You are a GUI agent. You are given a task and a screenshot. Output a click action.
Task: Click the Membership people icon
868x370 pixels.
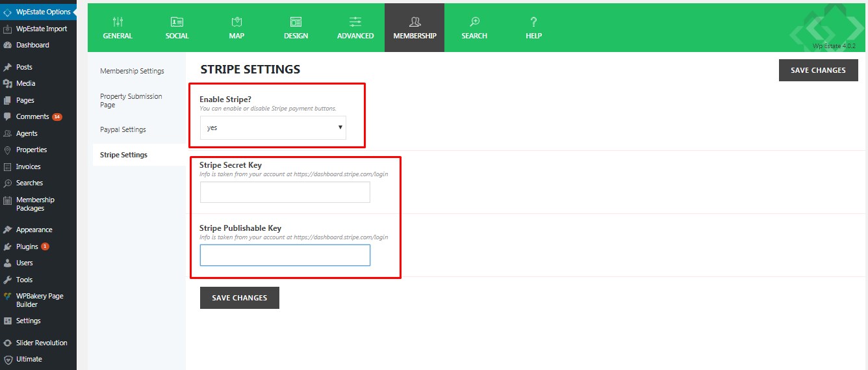pos(415,22)
